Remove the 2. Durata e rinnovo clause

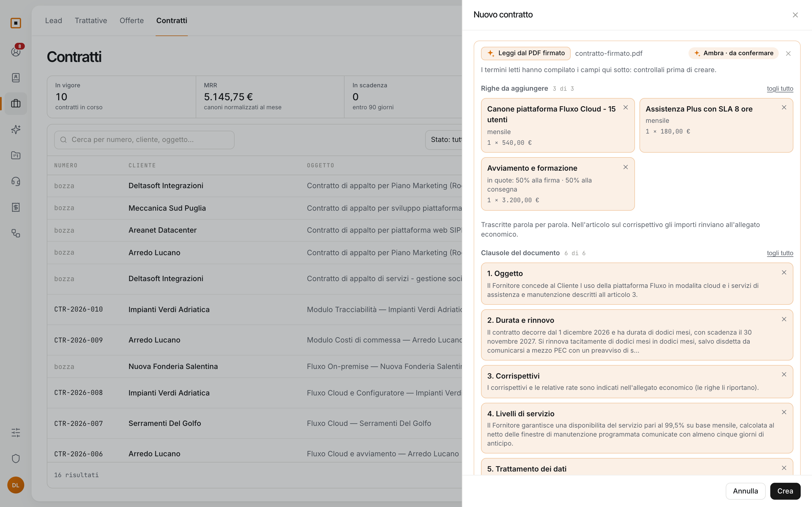tap(784, 319)
